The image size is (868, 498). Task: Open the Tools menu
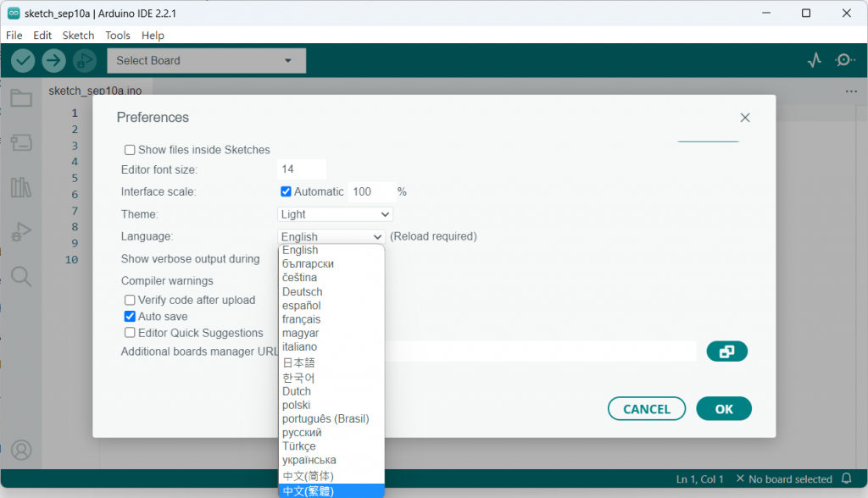pos(117,36)
